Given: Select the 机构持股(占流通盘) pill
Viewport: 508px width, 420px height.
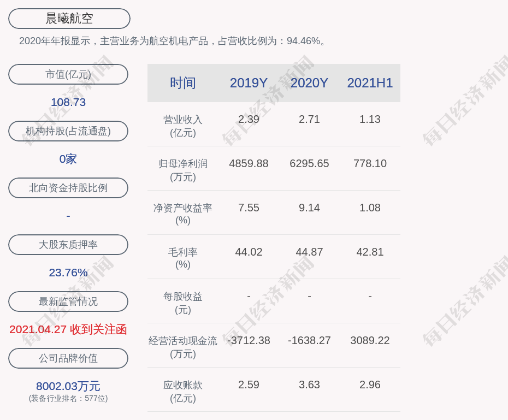Looking at the screenshot, I should tap(68, 131).
